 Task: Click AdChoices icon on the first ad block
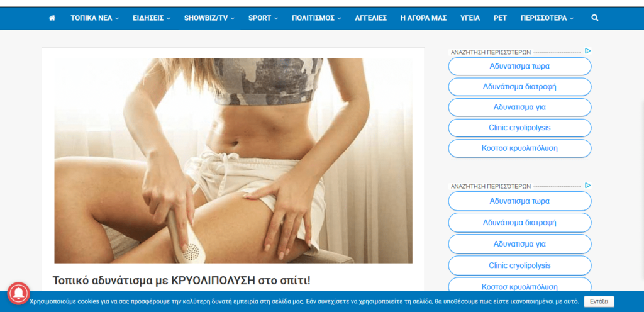pyautogui.click(x=587, y=51)
